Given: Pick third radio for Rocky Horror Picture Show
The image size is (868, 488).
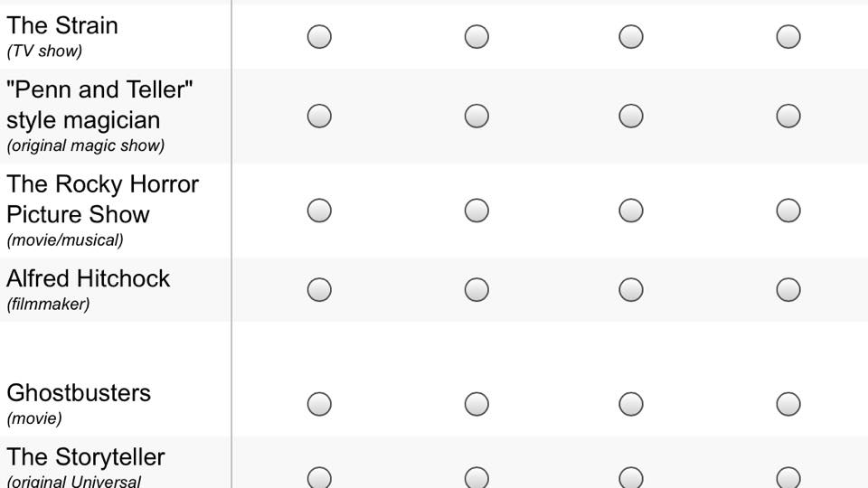Looking at the screenshot, I should (631, 211).
